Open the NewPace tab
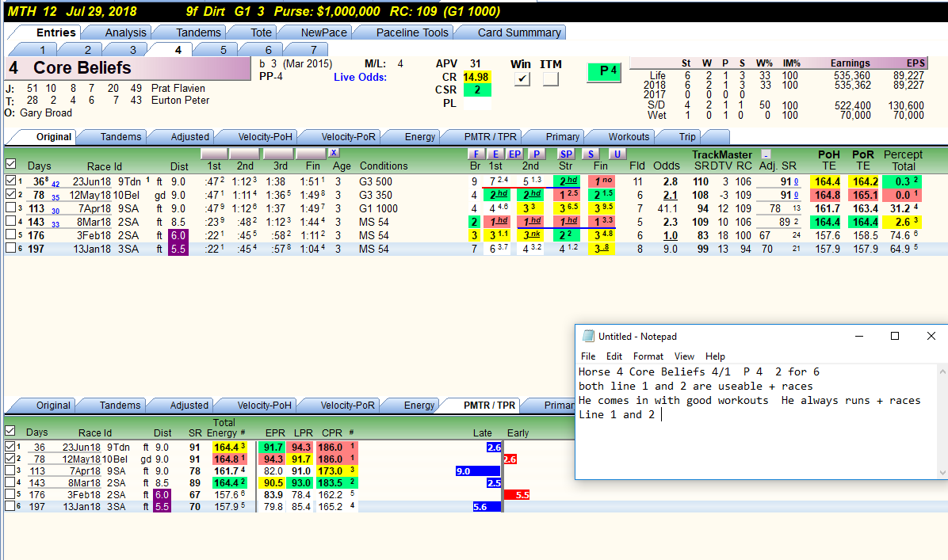Screen dimensions: 948x560 pyautogui.click(x=323, y=32)
